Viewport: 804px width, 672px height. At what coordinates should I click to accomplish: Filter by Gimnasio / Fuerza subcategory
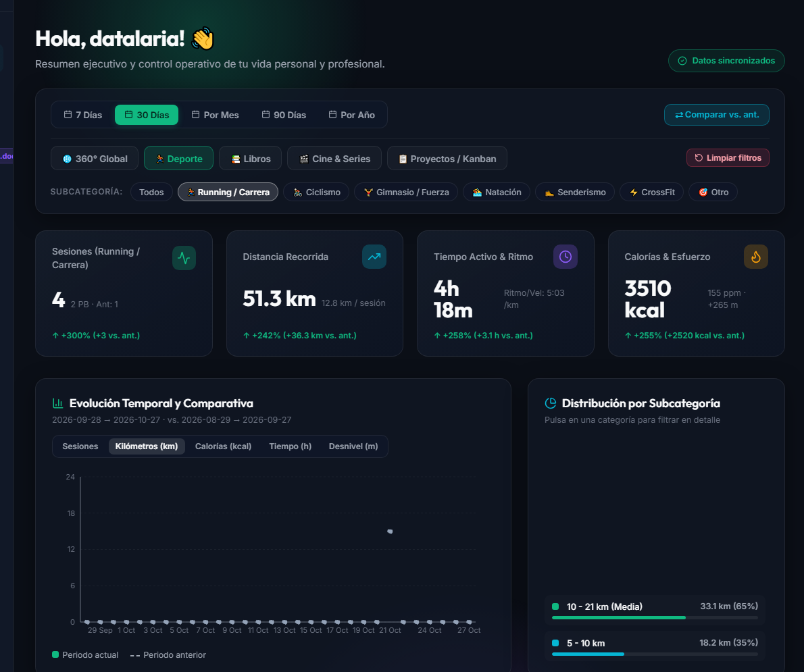click(406, 192)
